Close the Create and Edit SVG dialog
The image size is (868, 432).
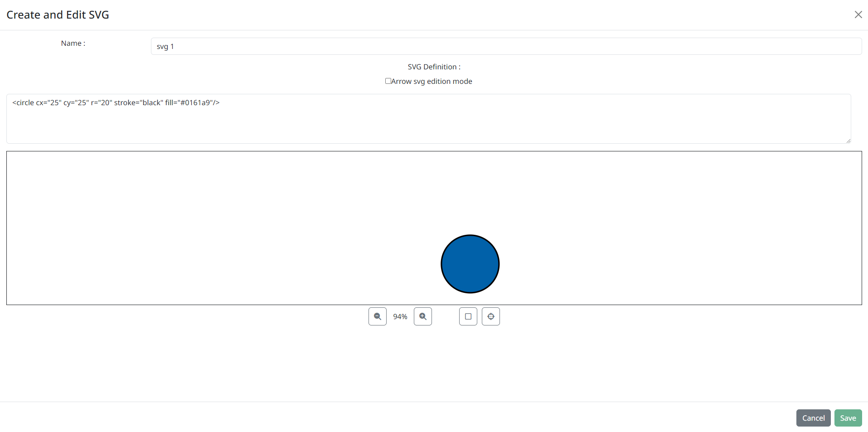[858, 15]
